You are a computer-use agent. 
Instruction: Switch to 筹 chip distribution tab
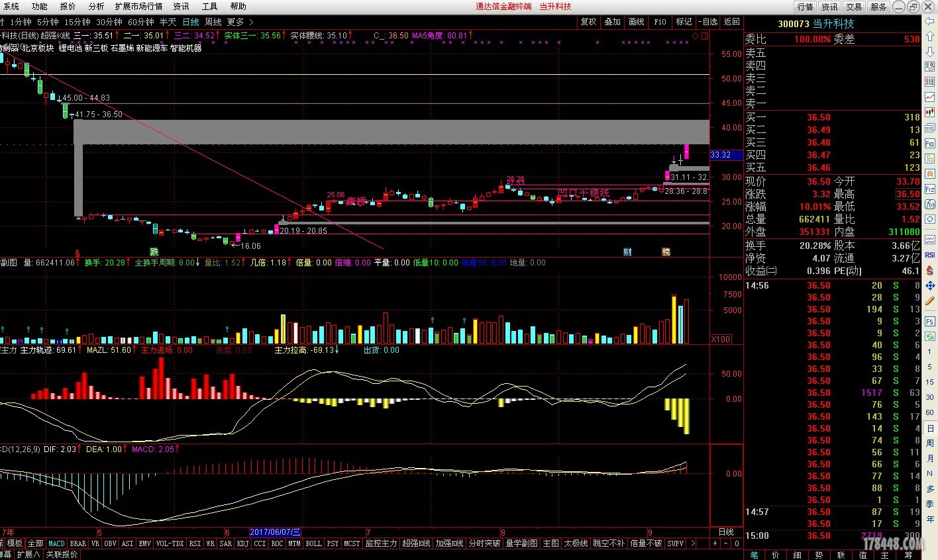pos(908,555)
